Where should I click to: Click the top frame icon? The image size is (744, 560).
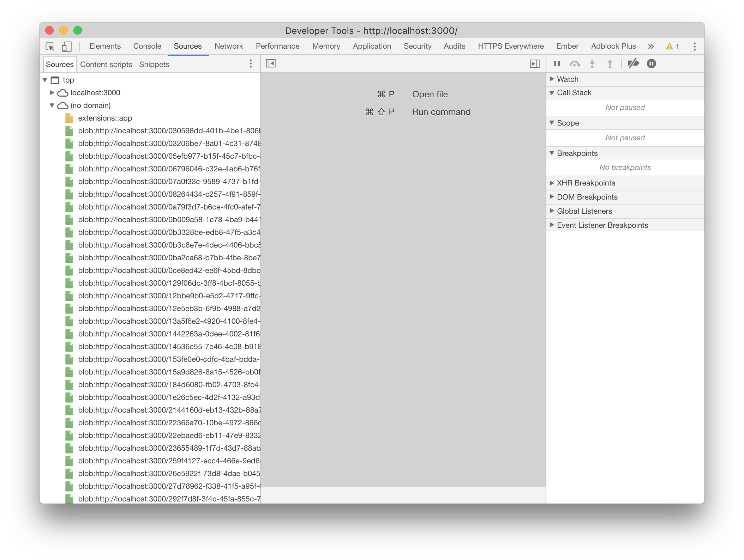point(55,80)
